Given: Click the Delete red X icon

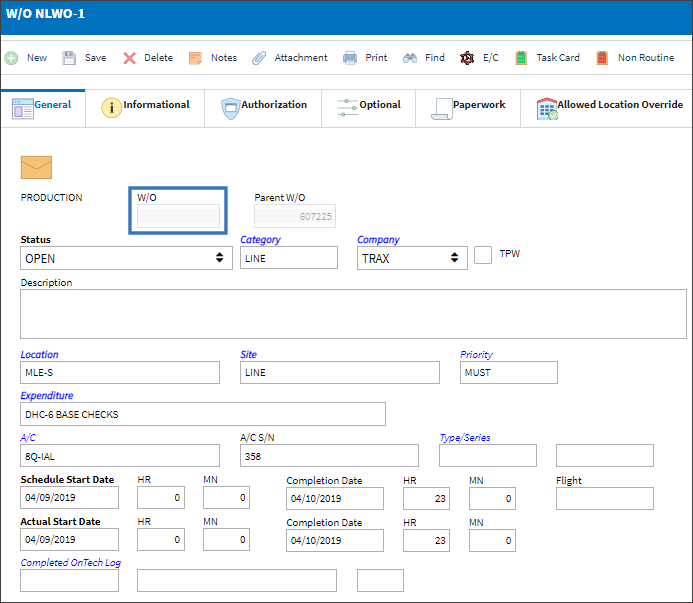Looking at the screenshot, I should [x=129, y=58].
